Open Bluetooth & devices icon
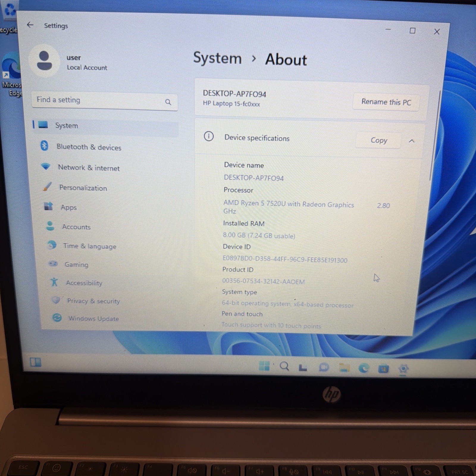The height and width of the screenshot is (476, 476). (x=45, y=146)
